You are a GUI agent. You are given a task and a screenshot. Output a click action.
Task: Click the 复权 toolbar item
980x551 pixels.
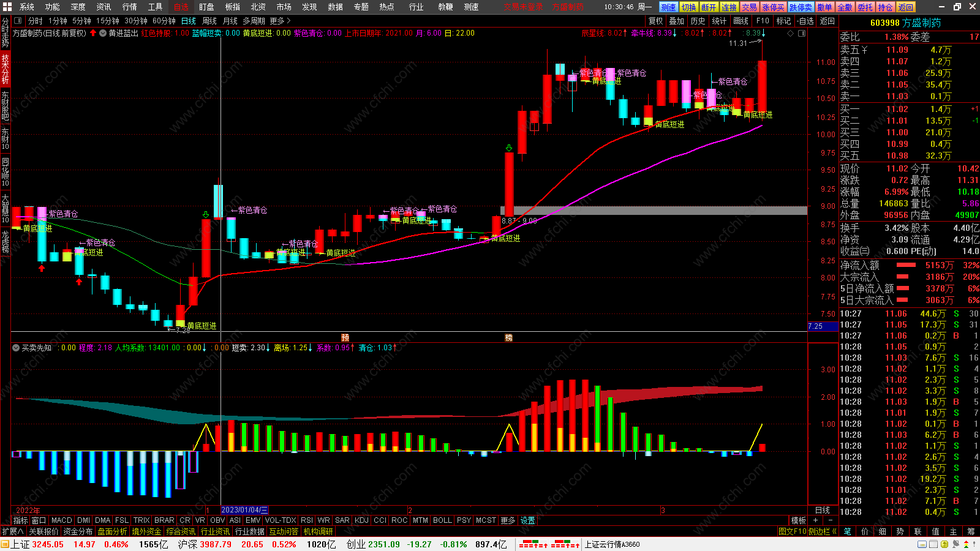[x=656, y=21]
